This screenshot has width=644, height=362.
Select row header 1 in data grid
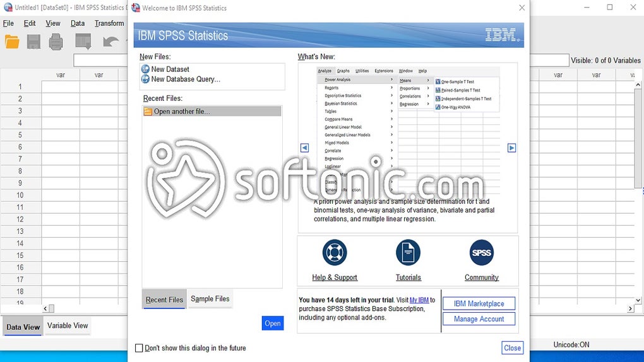coord(20,86)
